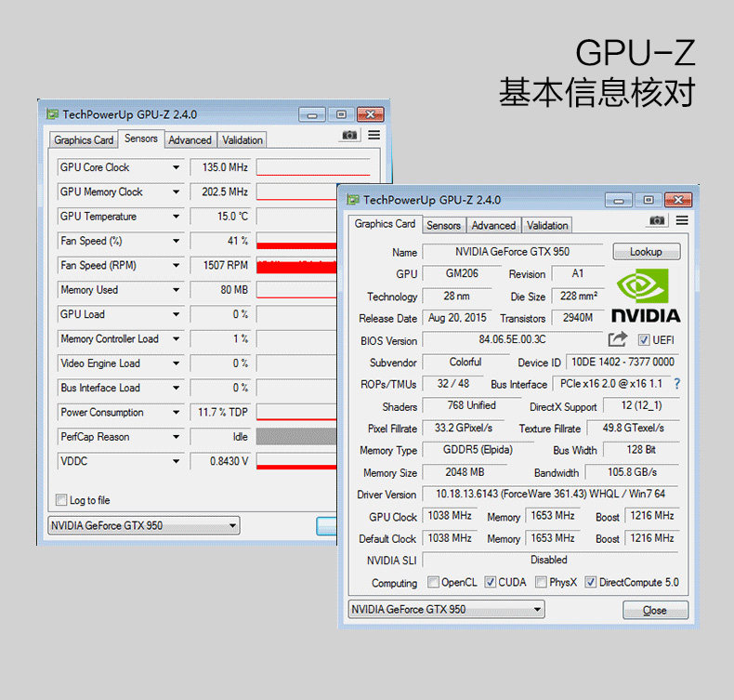Open Fan Speed (%) sensor dropdown
Viewport: 734px width, 700px height.
click(176, 241)
